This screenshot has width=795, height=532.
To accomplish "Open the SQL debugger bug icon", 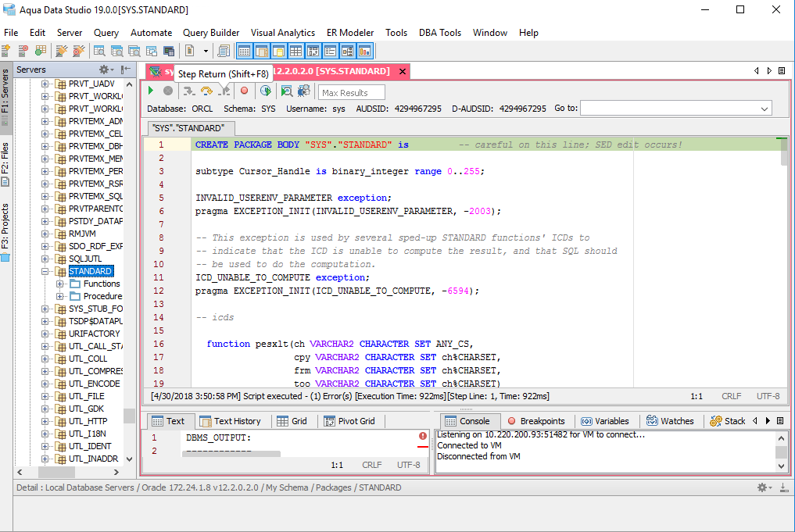I will (303, 91).
